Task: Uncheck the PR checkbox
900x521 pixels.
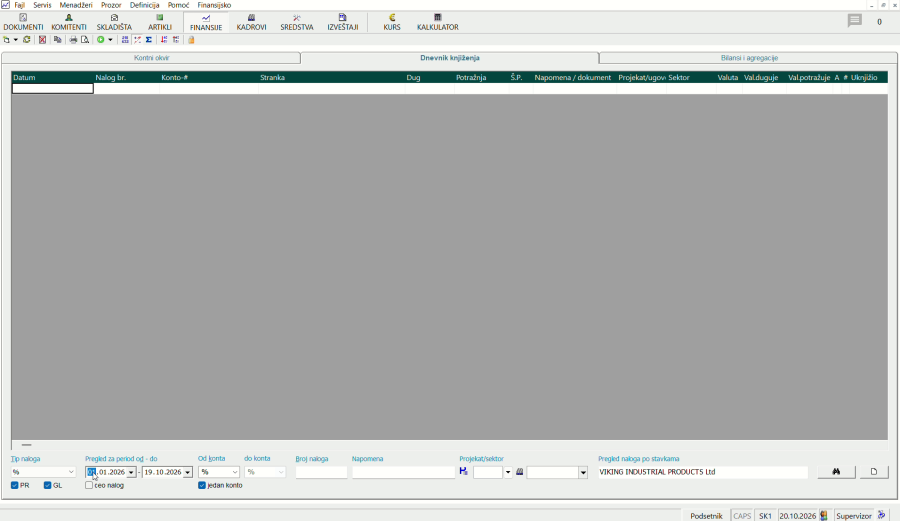Action: (x=15, y=485)
